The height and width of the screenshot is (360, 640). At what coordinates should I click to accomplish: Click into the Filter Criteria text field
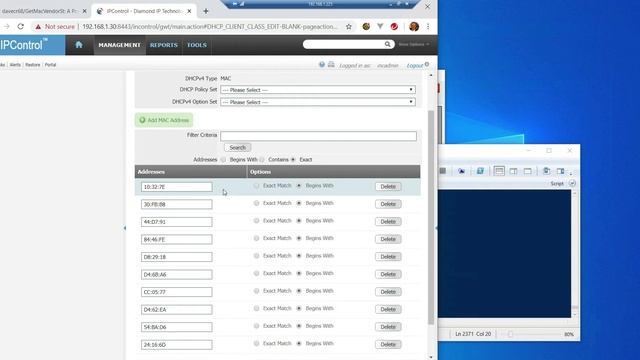318,136
